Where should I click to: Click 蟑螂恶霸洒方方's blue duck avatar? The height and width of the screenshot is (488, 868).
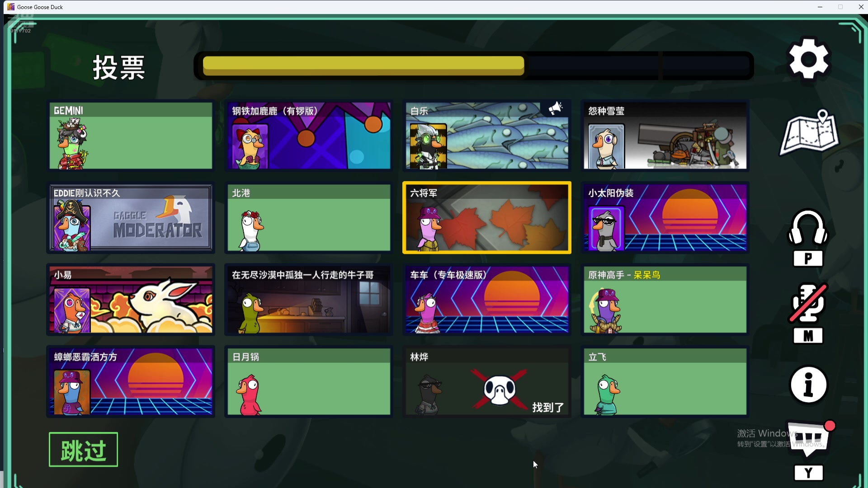72,393
